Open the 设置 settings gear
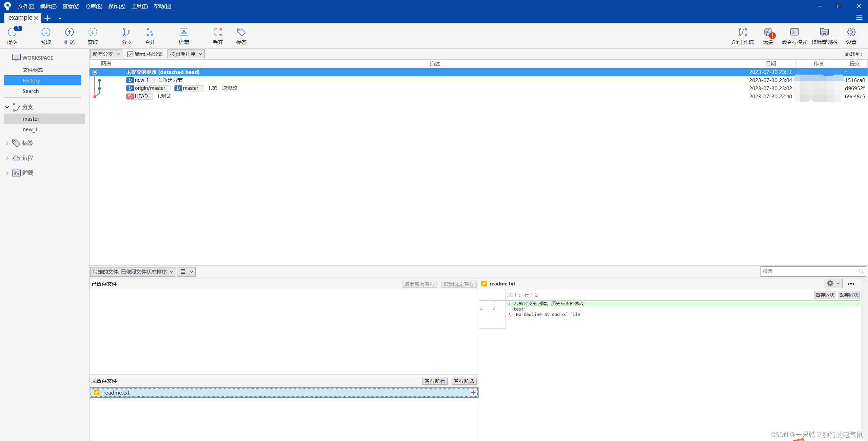Screen dimensions: 868x441 click(851, 36)
